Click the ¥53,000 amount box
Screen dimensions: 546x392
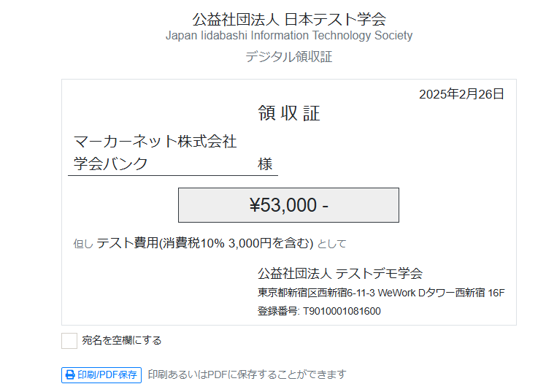pyautogui.click(x=288, y=205)
